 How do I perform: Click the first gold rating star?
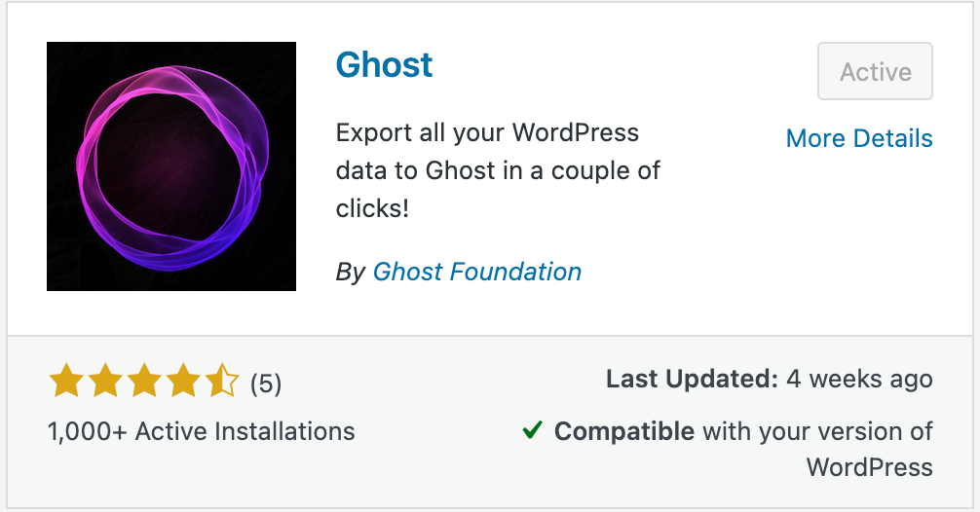[66, 381]
